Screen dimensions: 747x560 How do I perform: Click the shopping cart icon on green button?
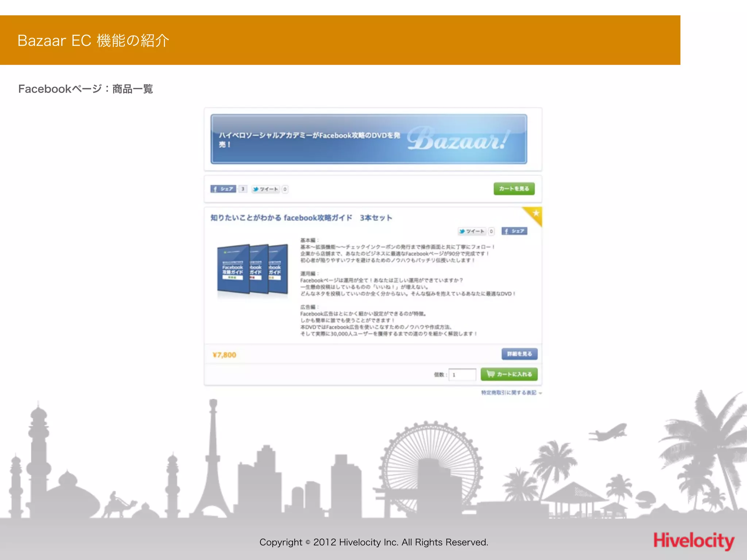click(491, 374)
